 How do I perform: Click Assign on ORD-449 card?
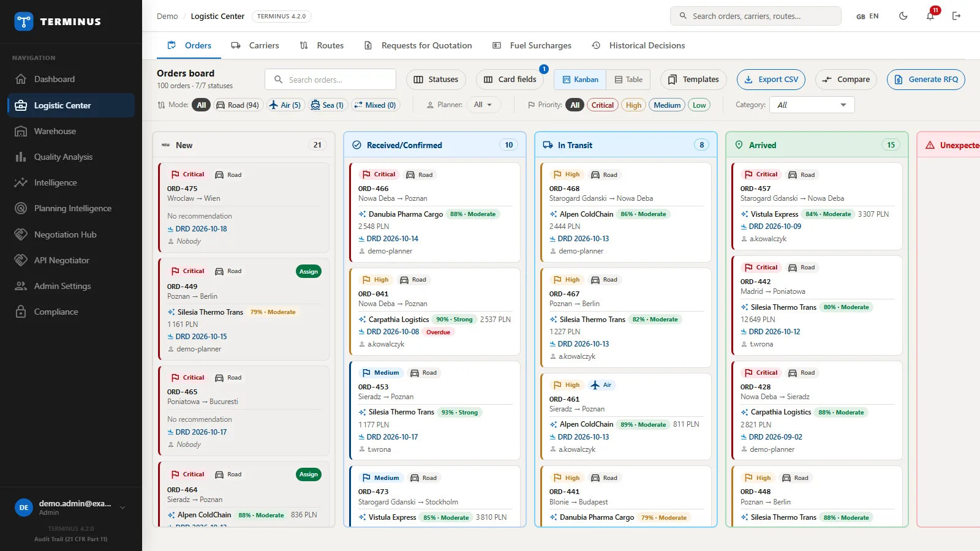click(309, 271)
